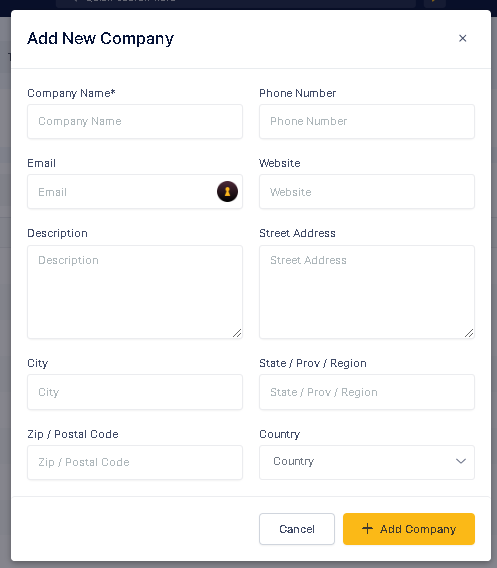This screenshot has height=568, width=497.
Task: Click into the Phone Number field
Action: coord(367,121)
